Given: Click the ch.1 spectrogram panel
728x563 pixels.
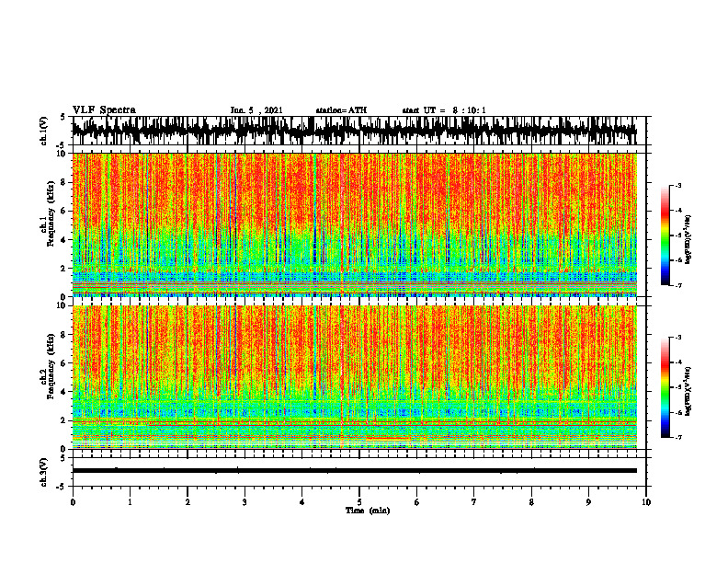Looking at the screenshot, I should [x=355, y=224].
